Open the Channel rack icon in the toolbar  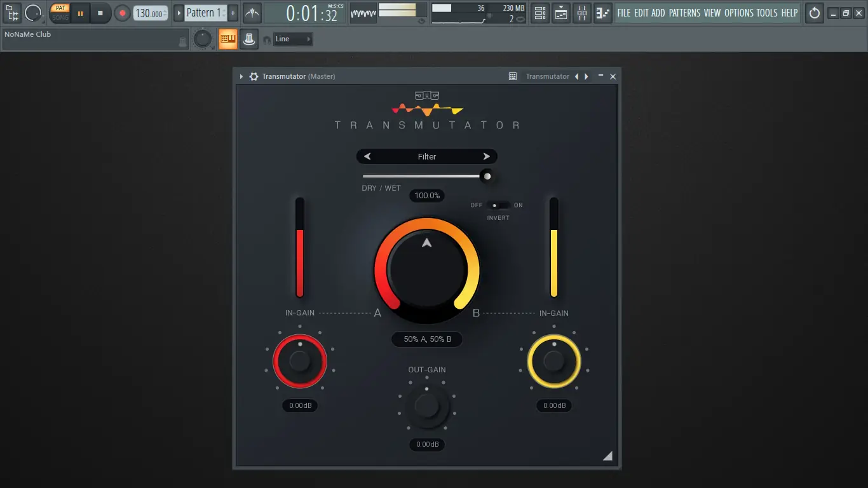point(540,13)
